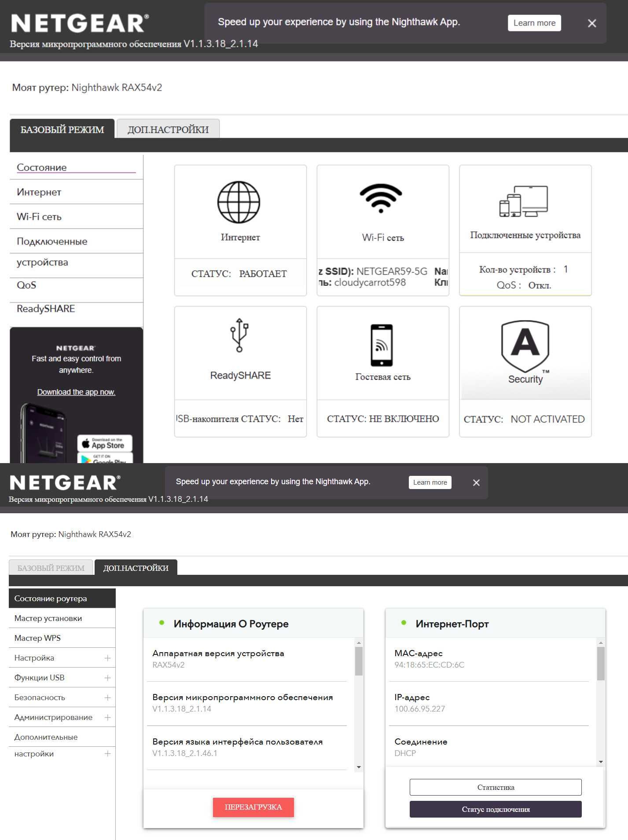628x840 pixels.
Task: Click the DHCP connection value
Action: [405, 753]
